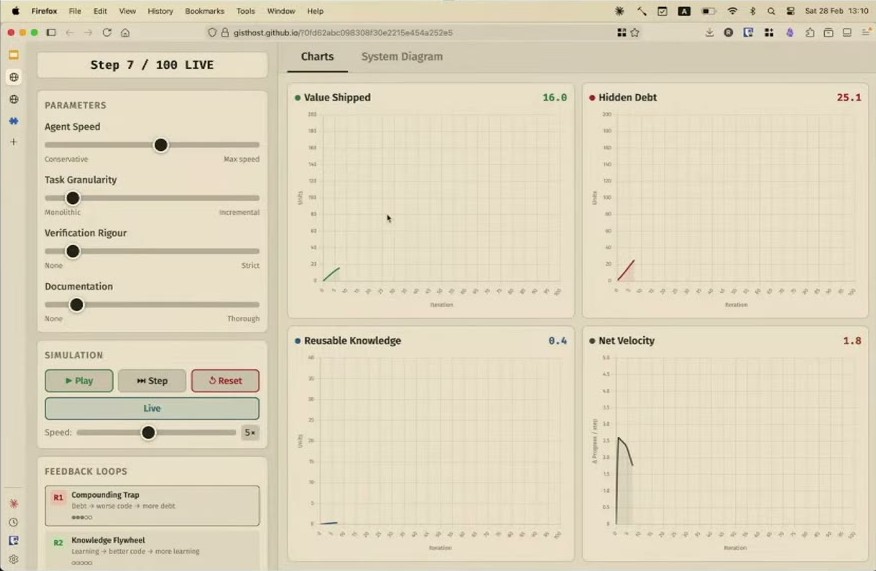
Task: Click the Net Velocity chart
Action: coord(725,444)
